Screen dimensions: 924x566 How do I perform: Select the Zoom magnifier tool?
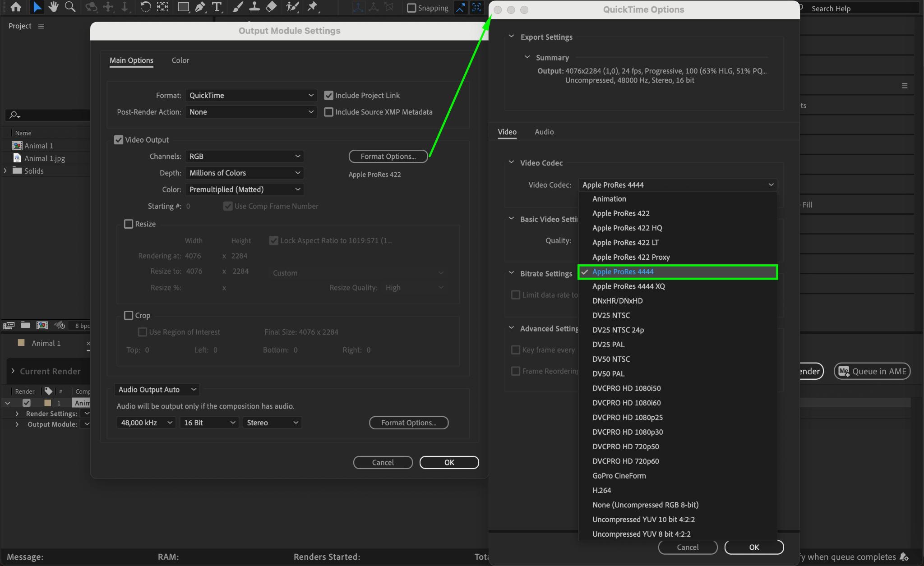70,7
